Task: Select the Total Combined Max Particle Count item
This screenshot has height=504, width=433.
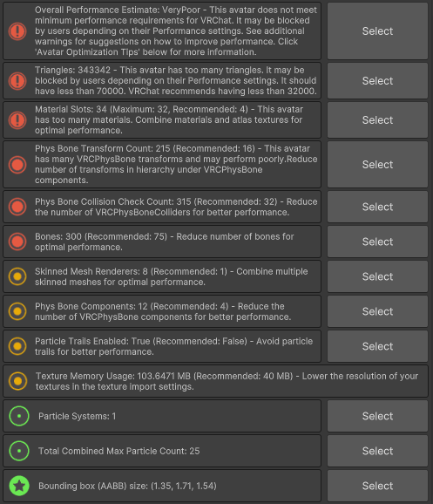Action: coord(377,451)
